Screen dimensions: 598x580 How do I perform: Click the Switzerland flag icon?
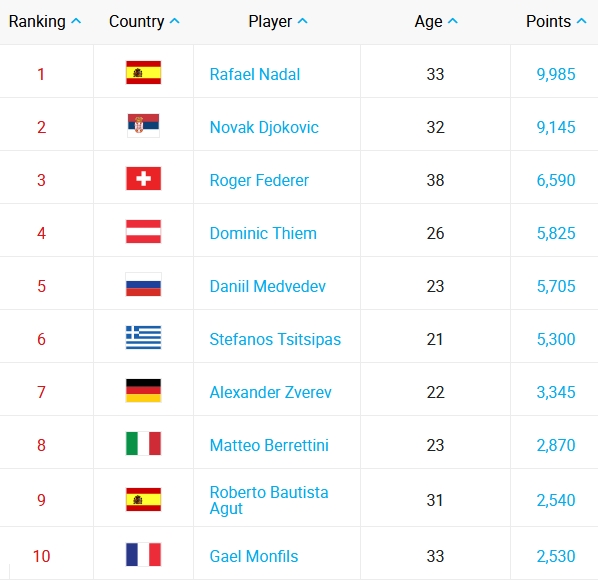(143, 178)
